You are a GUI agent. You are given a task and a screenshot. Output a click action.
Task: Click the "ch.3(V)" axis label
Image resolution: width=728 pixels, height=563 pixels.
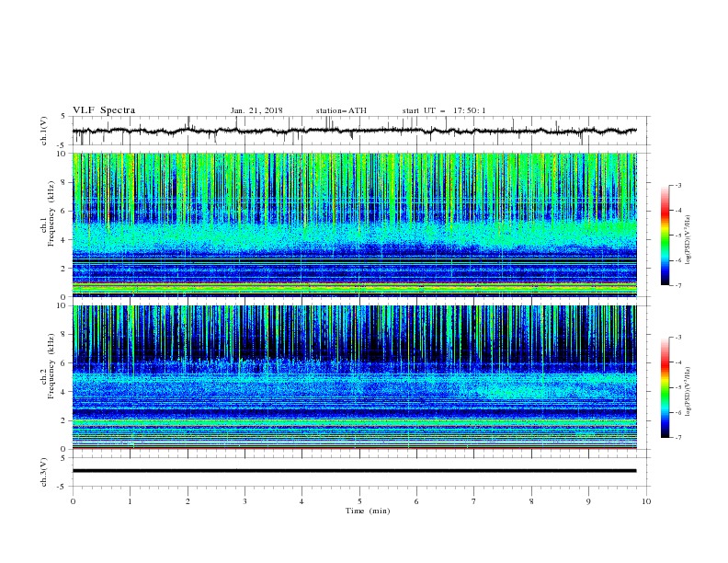point(44,472)
